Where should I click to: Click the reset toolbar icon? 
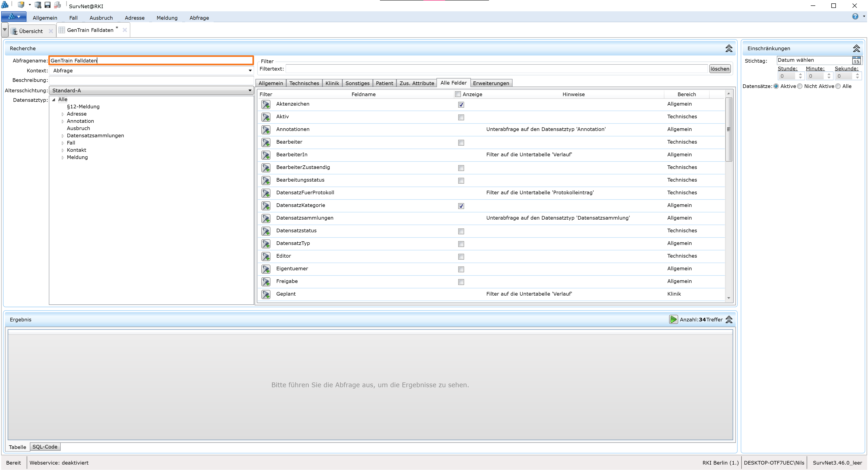57,5
